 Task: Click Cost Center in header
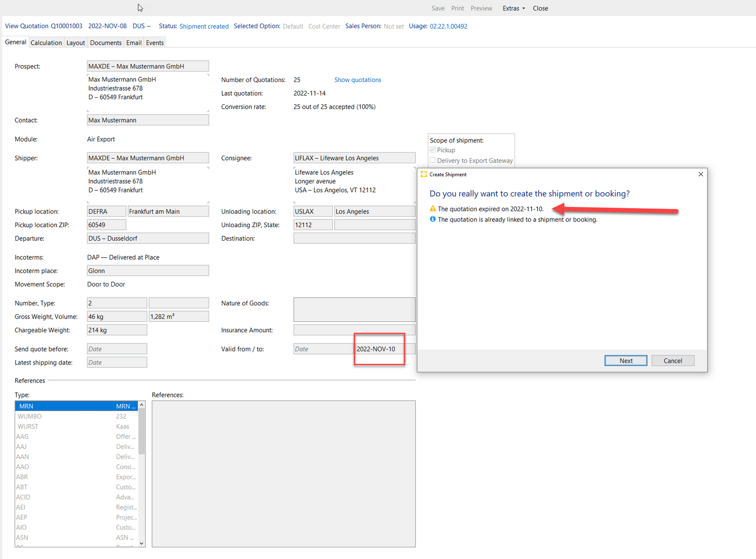point(324,26)
